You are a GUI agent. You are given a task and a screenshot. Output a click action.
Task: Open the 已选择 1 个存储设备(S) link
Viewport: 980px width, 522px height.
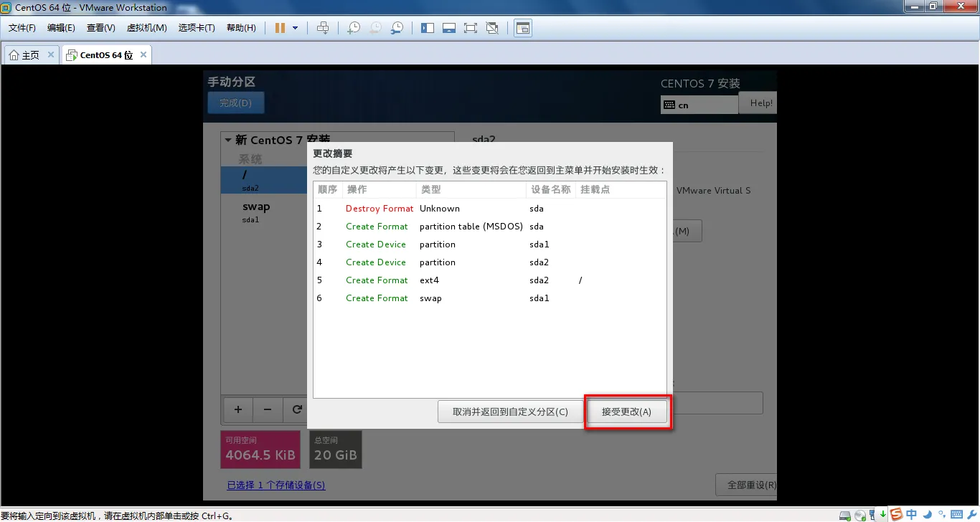276,485
